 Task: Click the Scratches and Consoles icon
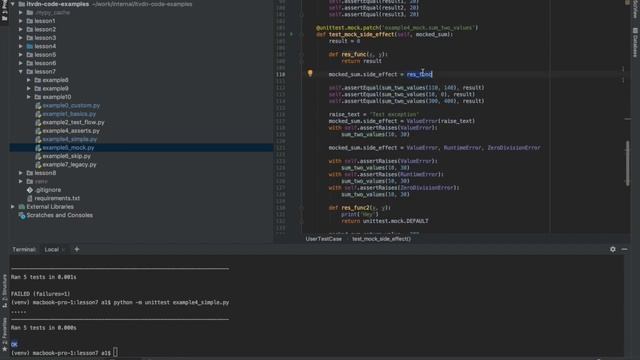[22, 216]
